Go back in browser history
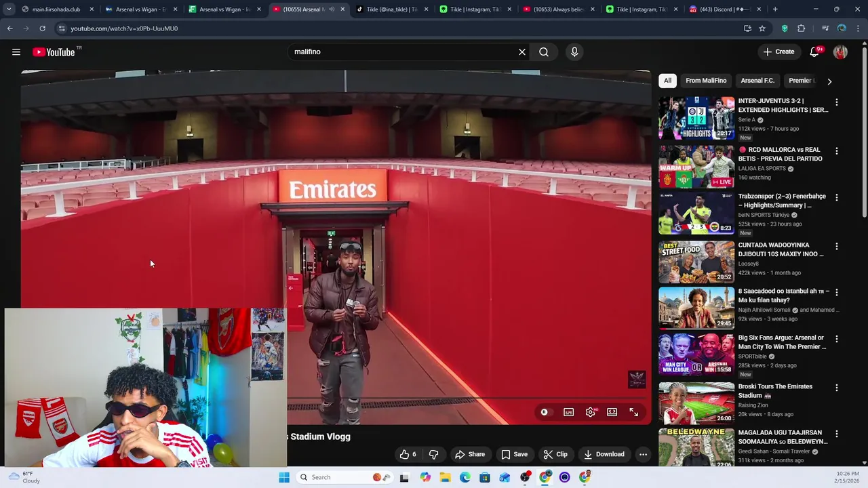868x488 pixels. click(9, 28)
